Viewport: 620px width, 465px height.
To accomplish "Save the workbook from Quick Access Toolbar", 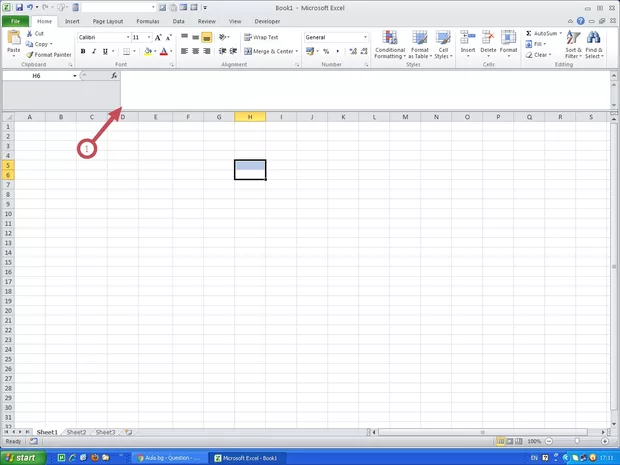I will point(19,8).
